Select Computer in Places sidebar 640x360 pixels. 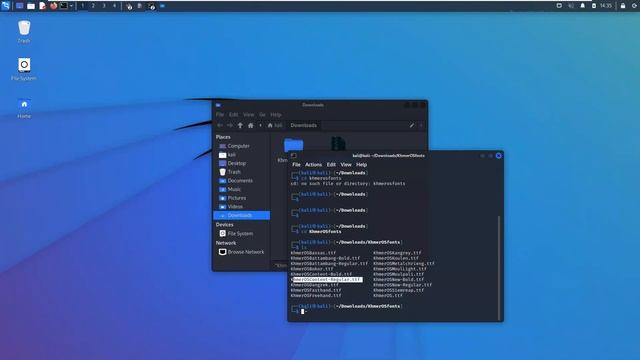[242, 146]
